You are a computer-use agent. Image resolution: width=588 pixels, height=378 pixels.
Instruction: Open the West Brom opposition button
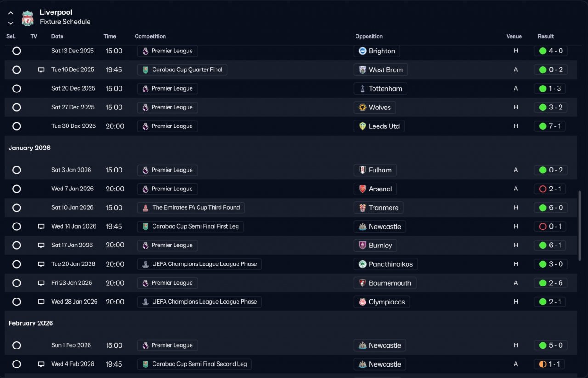point(381,70)
